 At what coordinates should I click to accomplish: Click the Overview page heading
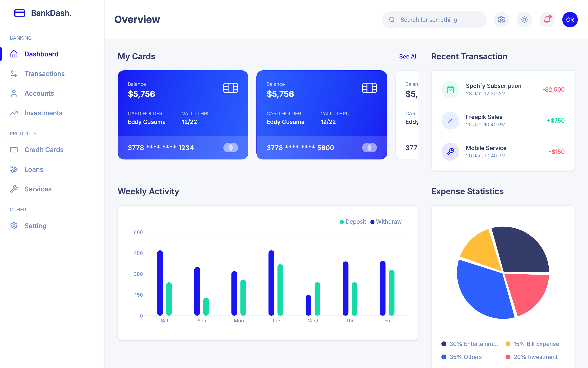point(137,19)
